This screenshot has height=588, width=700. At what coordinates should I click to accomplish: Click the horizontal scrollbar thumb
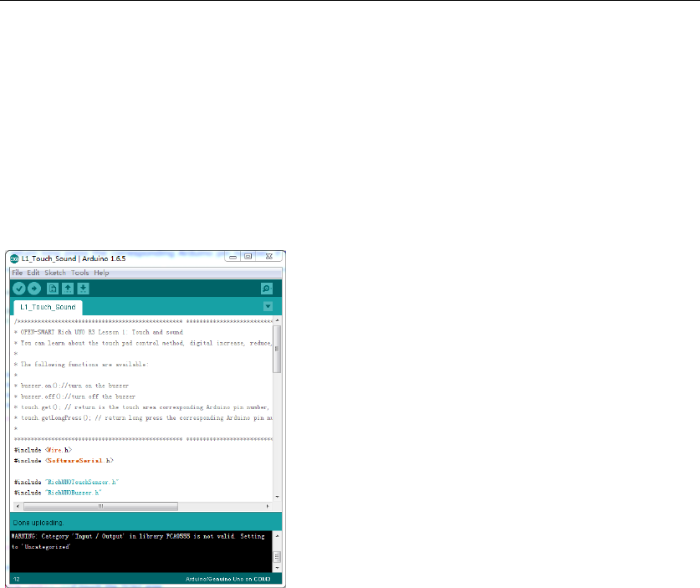point(101,506)
